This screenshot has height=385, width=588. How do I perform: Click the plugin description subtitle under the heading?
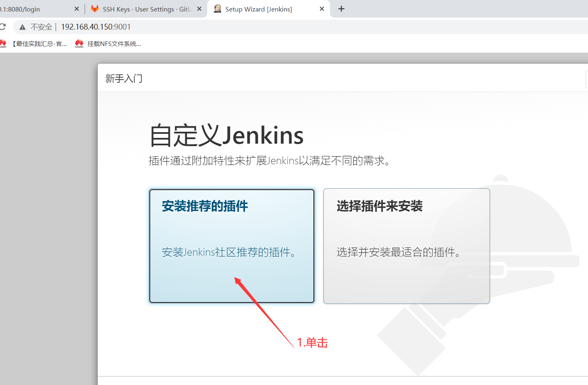[270, 160]
